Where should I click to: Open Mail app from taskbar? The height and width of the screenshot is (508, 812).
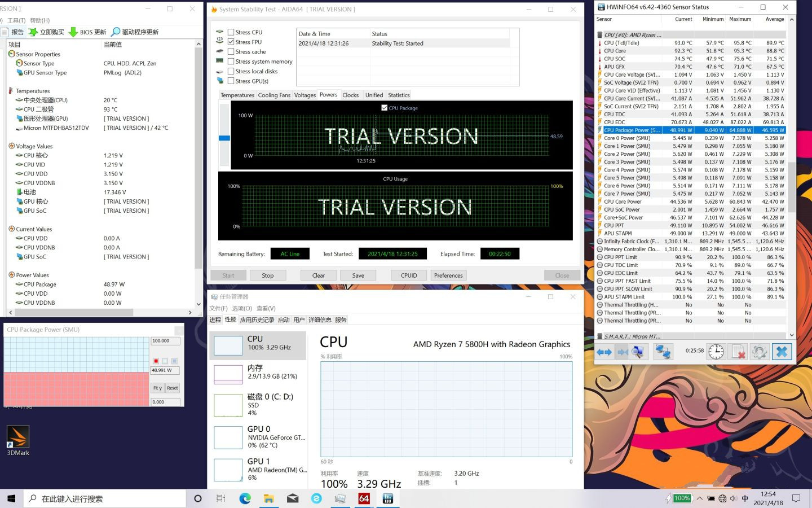click(293, 498)
